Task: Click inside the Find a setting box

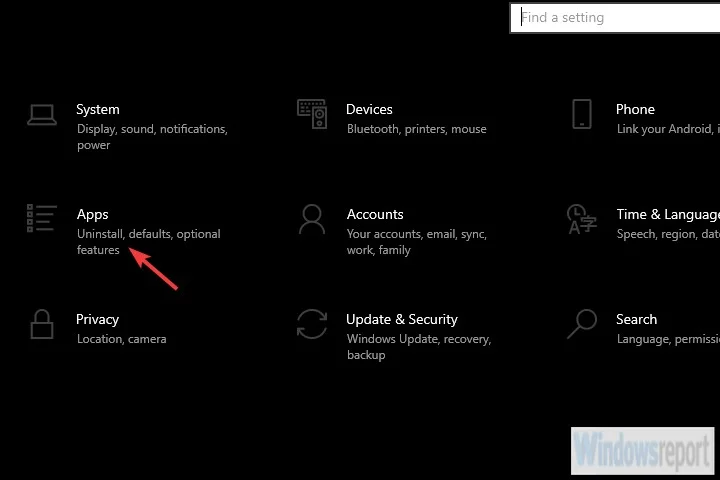Action: pos(615,17)
